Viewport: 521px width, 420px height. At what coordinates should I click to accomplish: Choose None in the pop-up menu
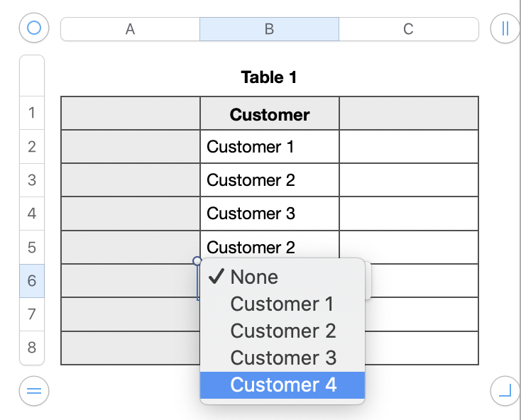click(x=254, y=277)
